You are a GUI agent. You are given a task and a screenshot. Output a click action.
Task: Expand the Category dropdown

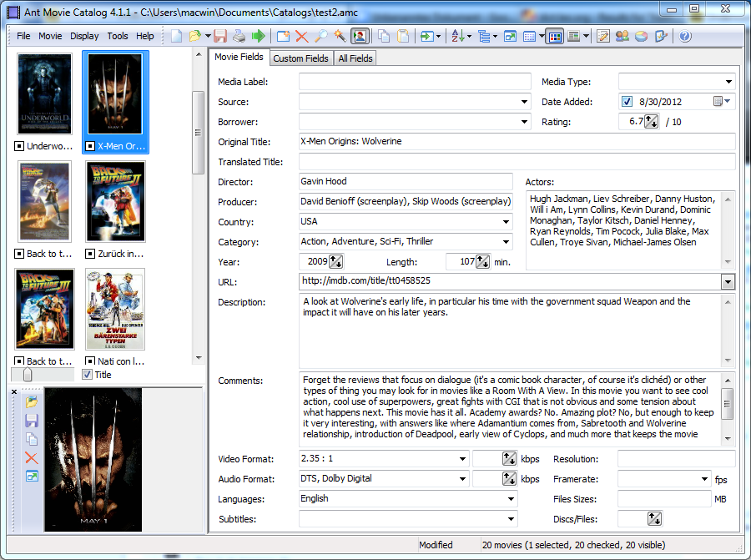507,242
